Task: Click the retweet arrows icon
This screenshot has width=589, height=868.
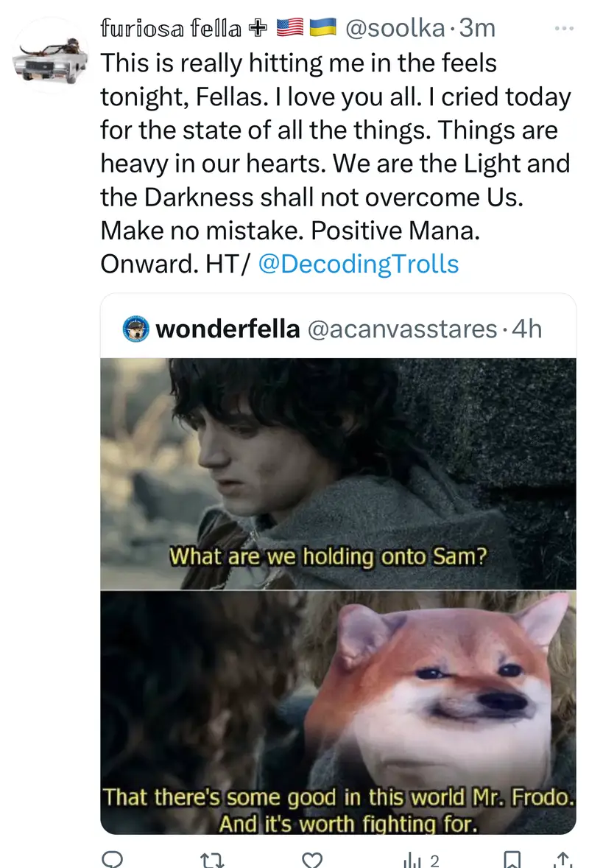Action: pos(212,860)
